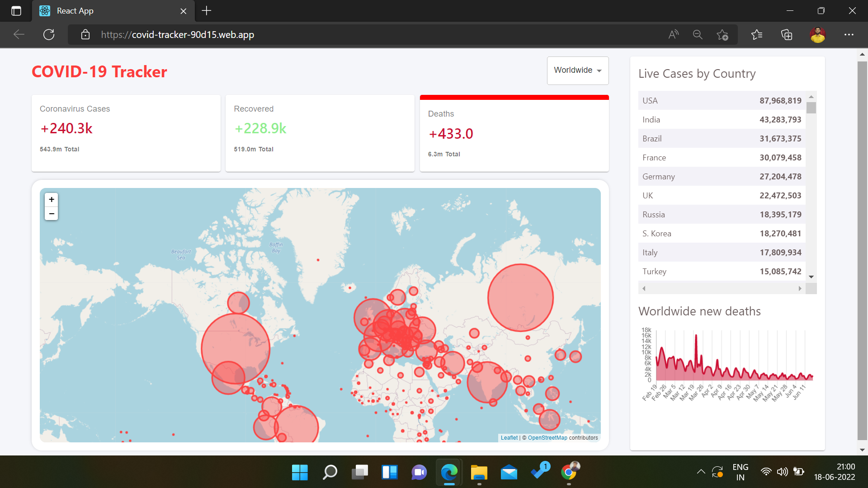The width and height of the screenshot is (868, 488).
Task: Open browser Settings and more menu
Action: click(849, 34)
